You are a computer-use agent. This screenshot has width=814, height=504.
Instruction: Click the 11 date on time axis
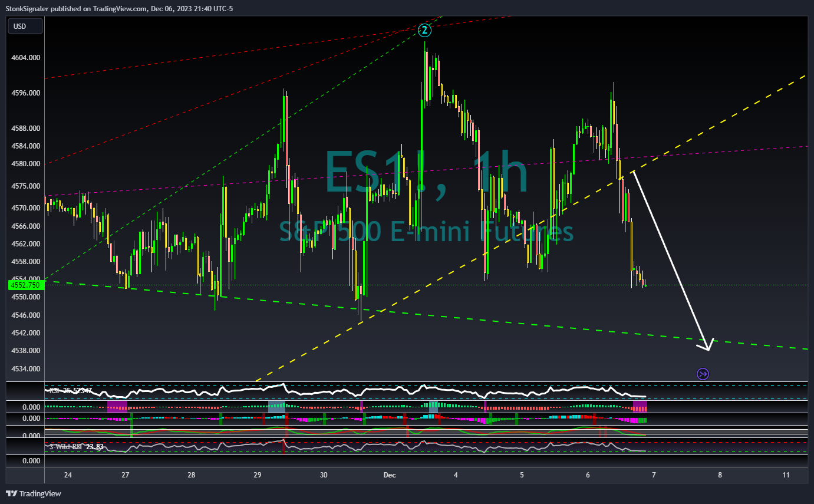[x=786, y=475]
